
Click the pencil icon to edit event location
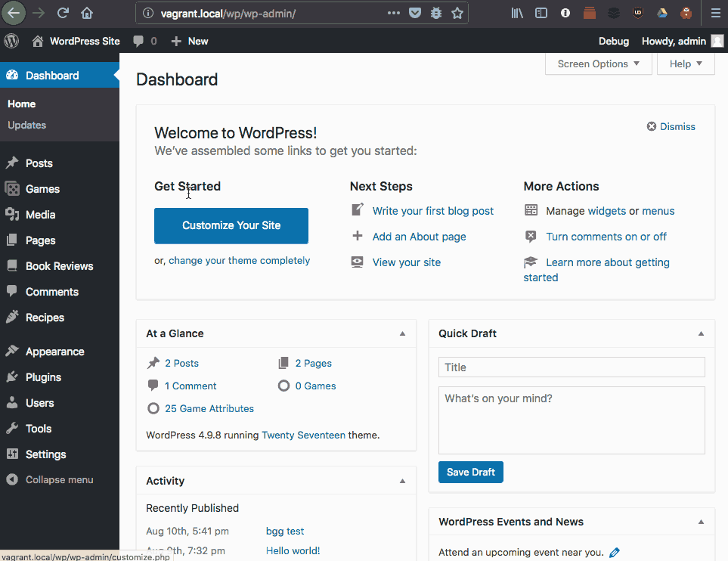(x=615, y=552)
